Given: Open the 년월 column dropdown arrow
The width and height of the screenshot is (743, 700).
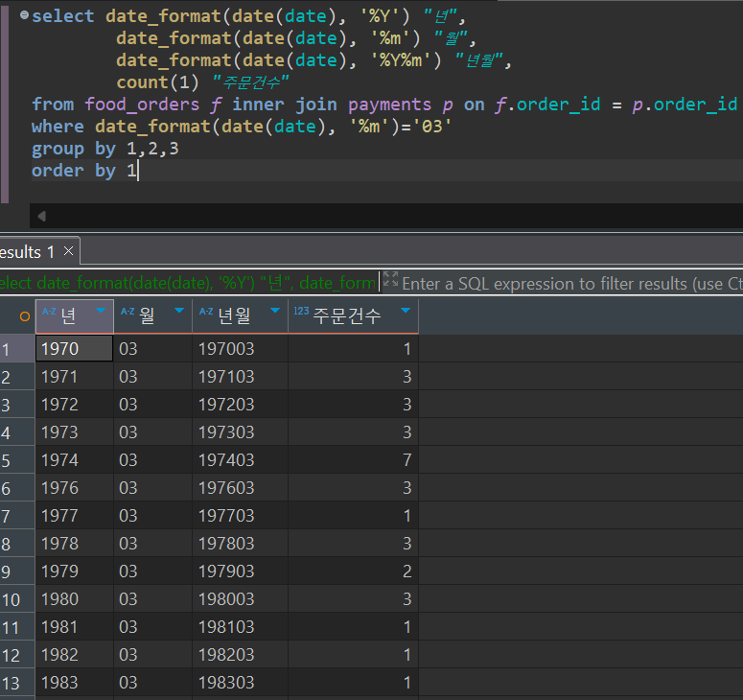Looking at the screenshot, I should click(x=275, y=310).
